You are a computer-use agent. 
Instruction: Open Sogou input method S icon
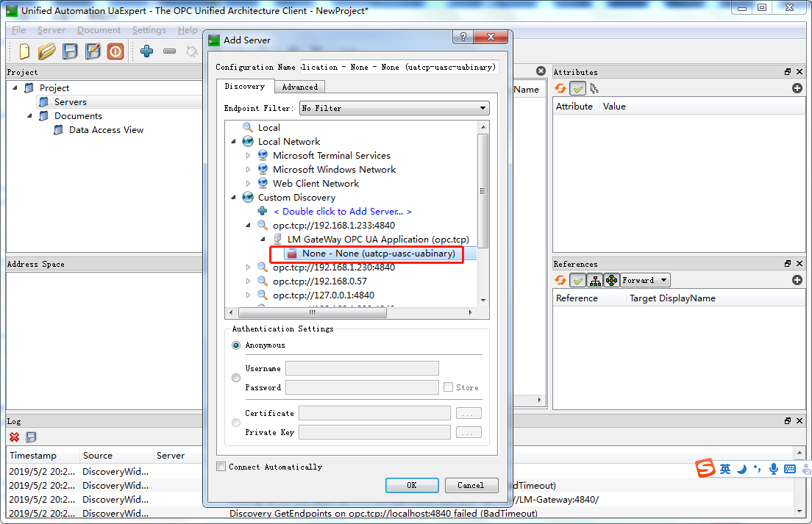(705, 467)
